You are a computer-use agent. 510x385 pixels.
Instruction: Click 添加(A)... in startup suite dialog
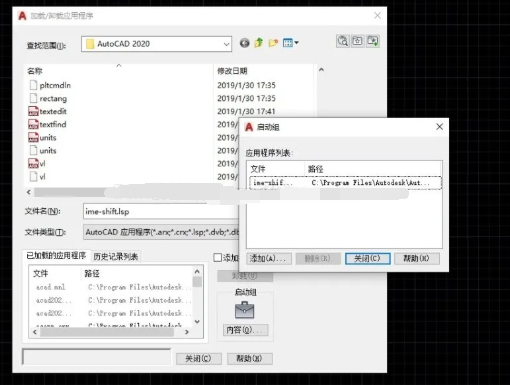[269, 258]
